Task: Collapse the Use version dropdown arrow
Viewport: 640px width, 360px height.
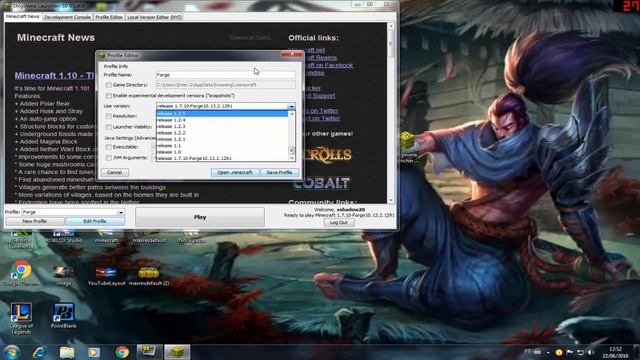Action: 291,107
